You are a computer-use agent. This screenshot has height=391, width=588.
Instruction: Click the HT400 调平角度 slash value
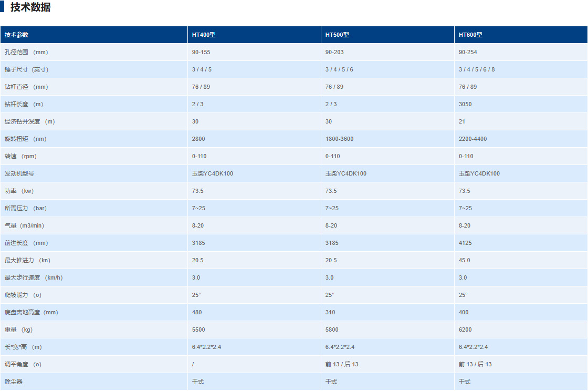(193, 364)
